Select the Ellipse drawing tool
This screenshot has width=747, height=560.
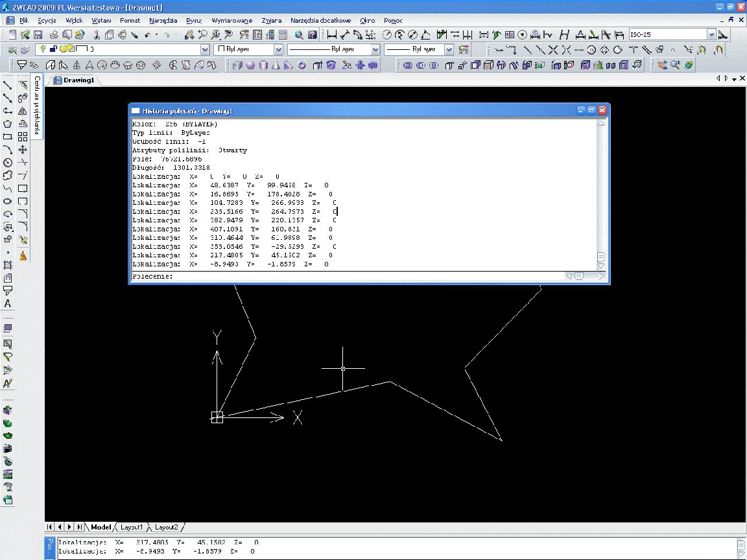[8, 201]
